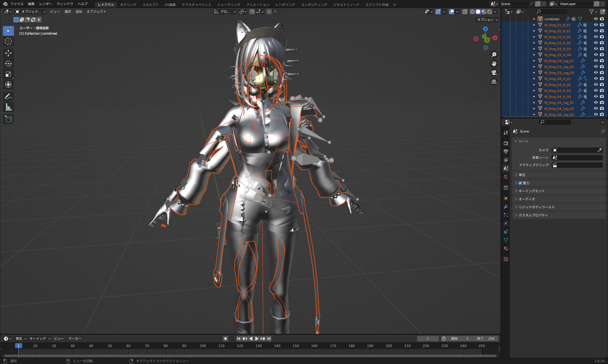Click the current frame number field
Image resolution: width=608 pixels, height=364 pixels.
coord(428,339)
